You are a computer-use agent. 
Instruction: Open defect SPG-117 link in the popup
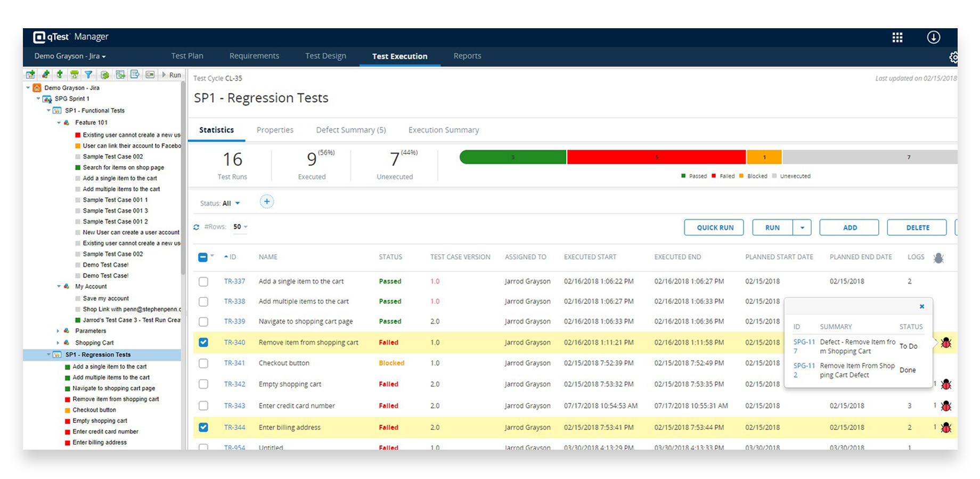click(804, 346)
